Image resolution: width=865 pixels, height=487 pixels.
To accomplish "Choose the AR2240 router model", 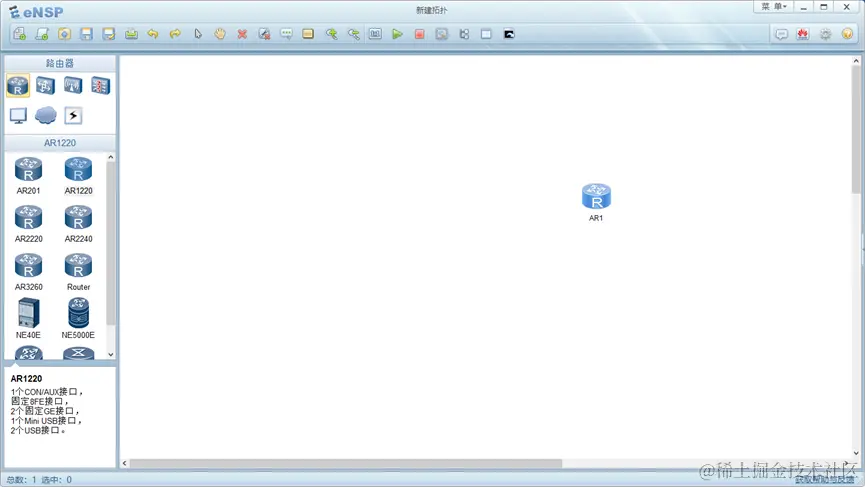I will pos(78,224).
